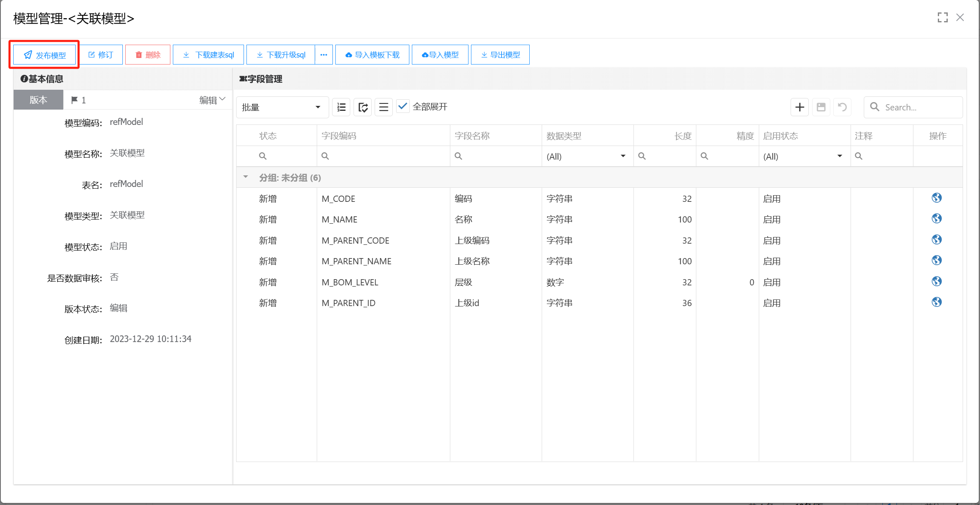
Task: Sort by 字段名称 column header
Action: coord(496,136)
